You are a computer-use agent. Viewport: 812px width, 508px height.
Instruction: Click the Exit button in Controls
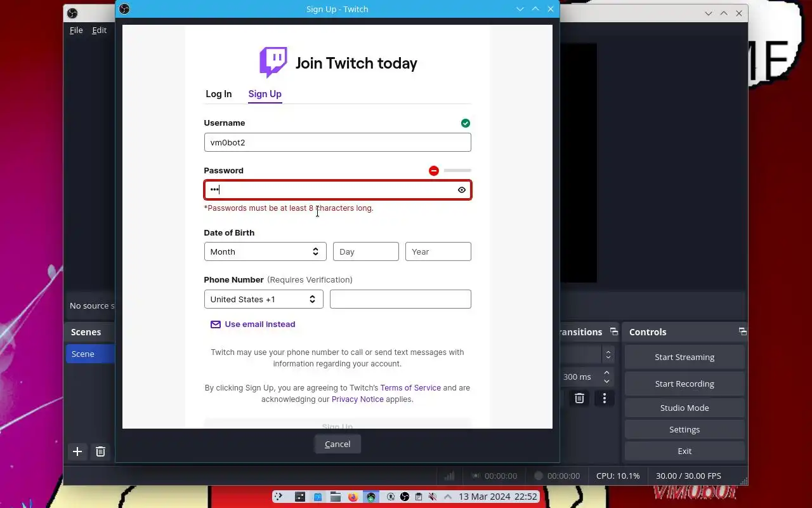(x=684, y=451)
